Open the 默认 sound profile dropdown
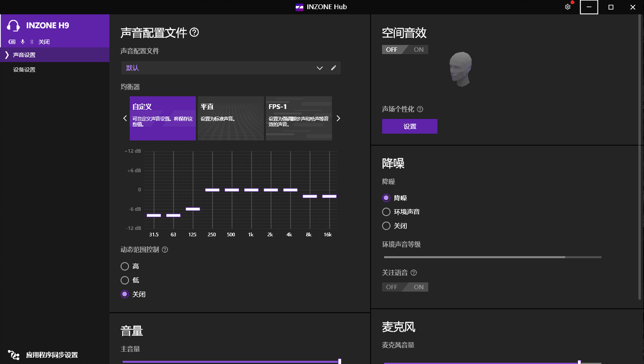The width and height of the screenshot is (644, 364). pos(231,68)
